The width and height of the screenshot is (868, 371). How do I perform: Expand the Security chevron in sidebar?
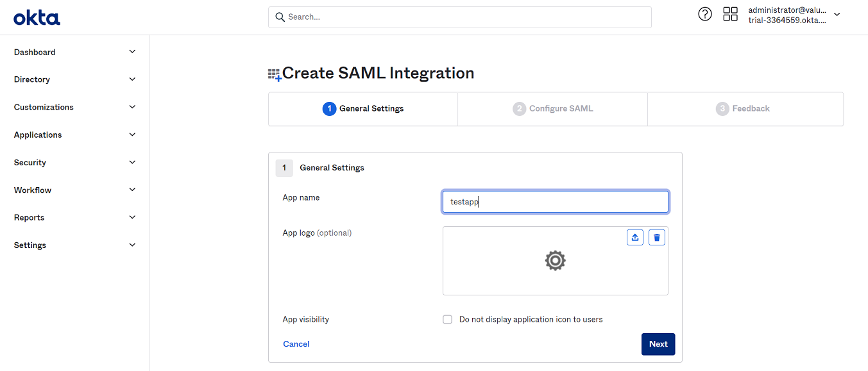tap(132, 162)
